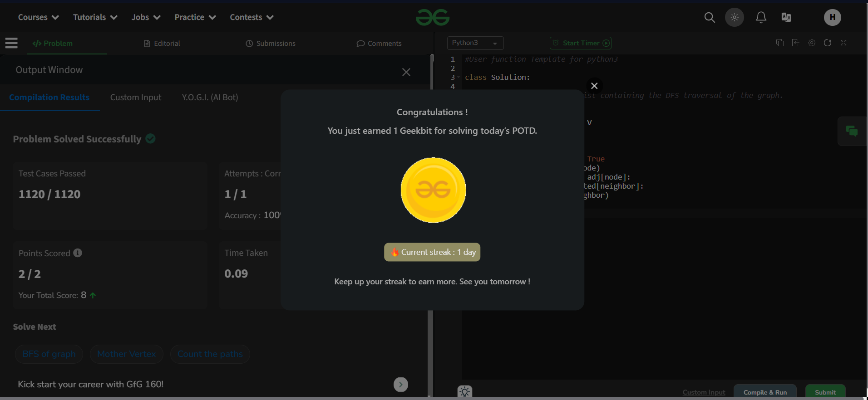Click the lightbulb hint icon below editor
The height and width of the screenshot is (400, 868).
[464, 391]
